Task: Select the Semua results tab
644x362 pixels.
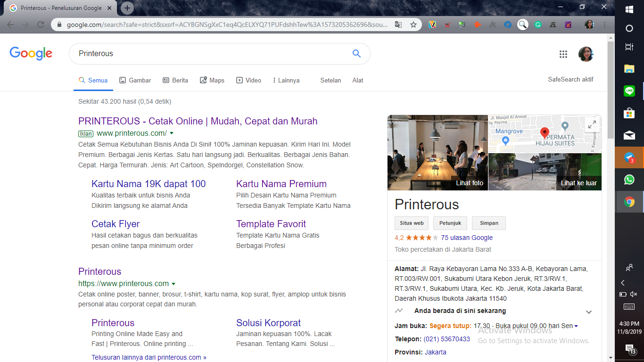Action: pos(93,80)
